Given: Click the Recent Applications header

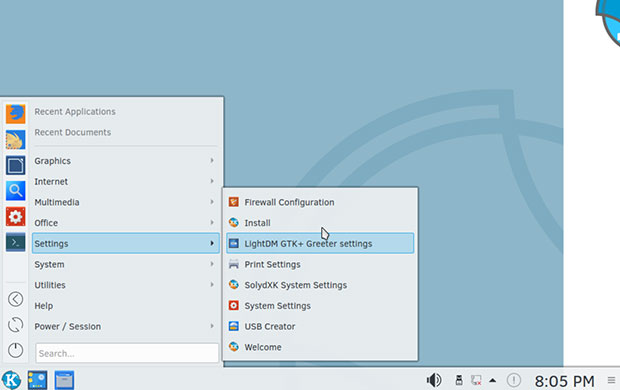Looking at the screenshot, I should point(75,112).
